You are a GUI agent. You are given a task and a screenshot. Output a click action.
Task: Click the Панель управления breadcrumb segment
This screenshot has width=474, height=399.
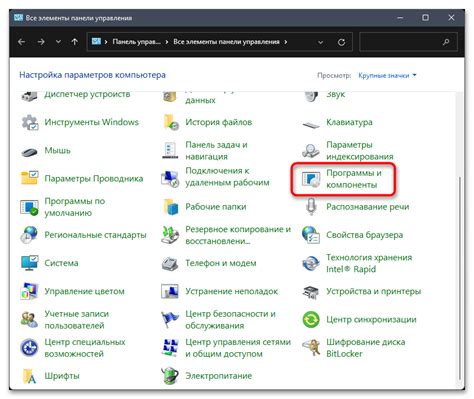coord(136,42)
